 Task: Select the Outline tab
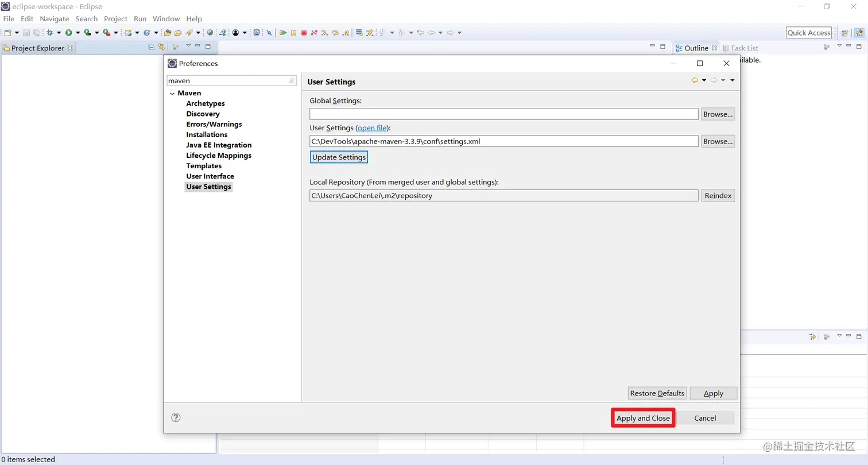(x=696, y=48)
